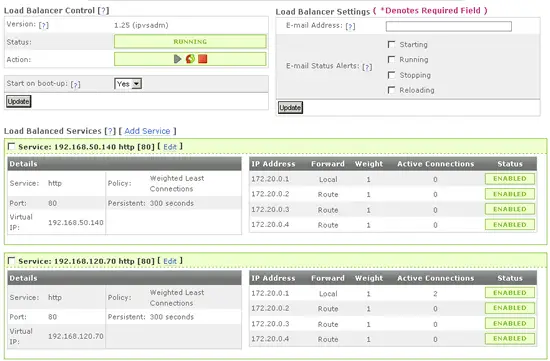The width and height of the screenshot is (550, 361).
Task: Open help for Load Balancer Control
Action: click(x=103, y=11)
